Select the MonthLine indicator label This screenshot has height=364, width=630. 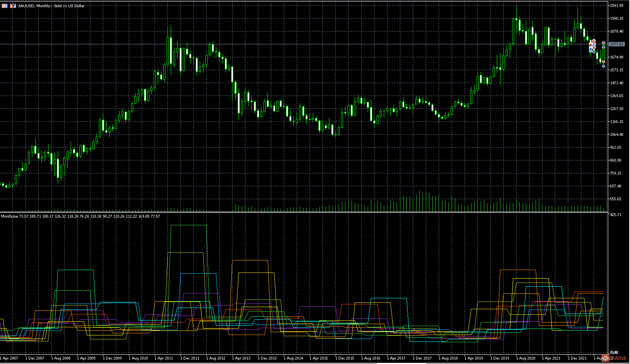pos(9,216)
